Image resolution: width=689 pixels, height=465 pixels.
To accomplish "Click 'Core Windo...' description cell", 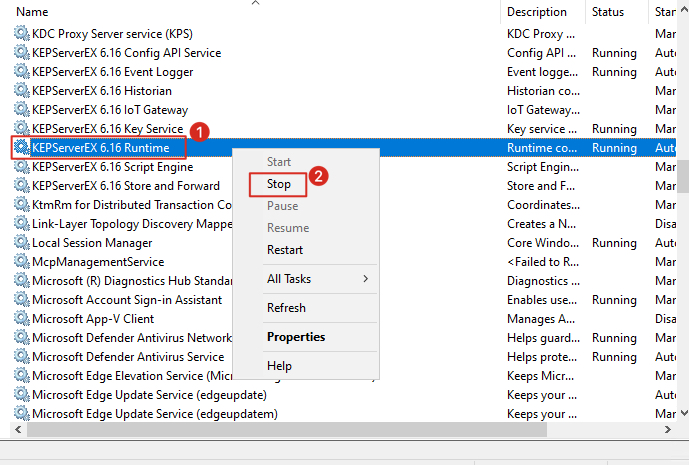I will coord(543,243).
